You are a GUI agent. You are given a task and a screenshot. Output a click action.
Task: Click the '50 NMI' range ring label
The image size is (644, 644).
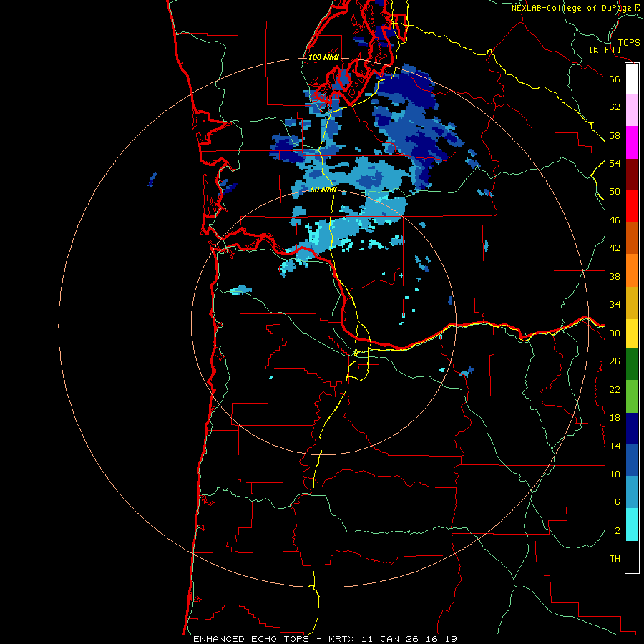(323, 190)
